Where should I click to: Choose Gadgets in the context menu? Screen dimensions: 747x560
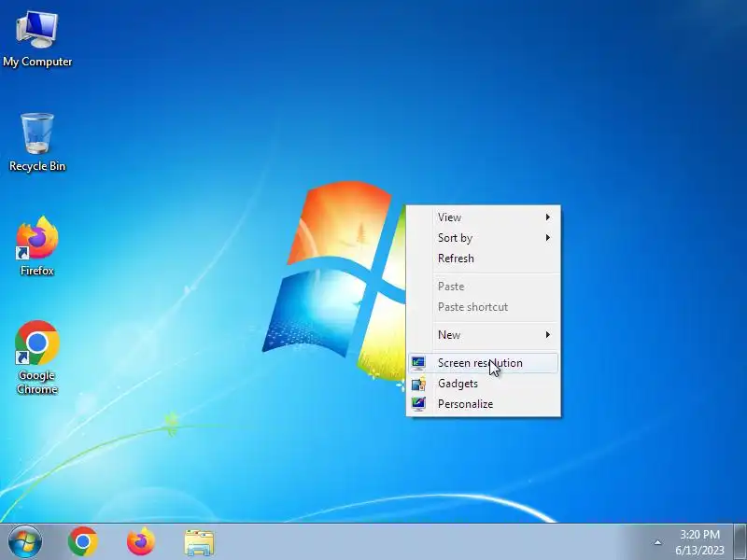483,384
